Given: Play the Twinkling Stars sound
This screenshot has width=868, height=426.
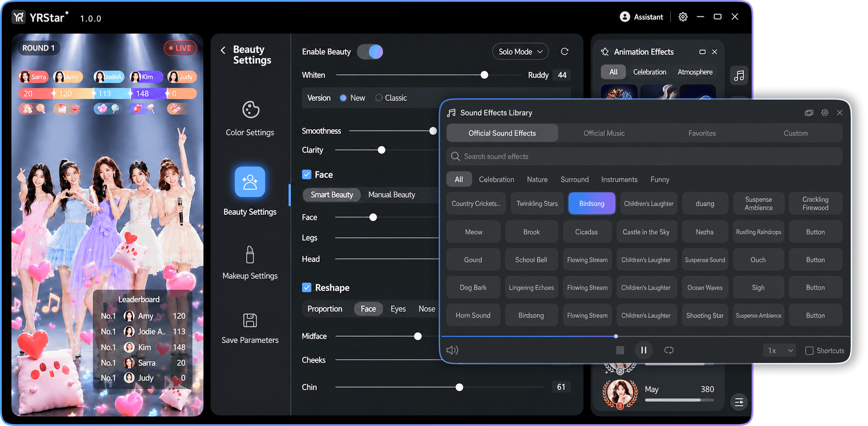Looking at the screenshot, I should tap(537, 203).
